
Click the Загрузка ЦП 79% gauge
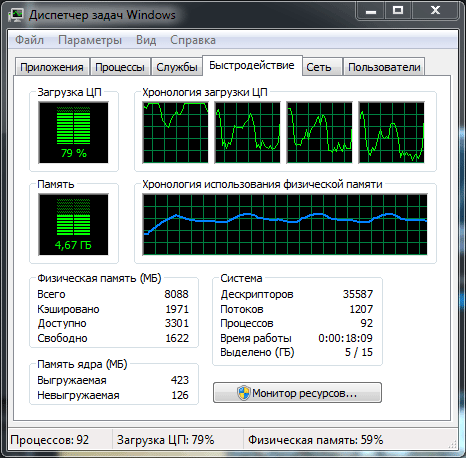[73, 133]
